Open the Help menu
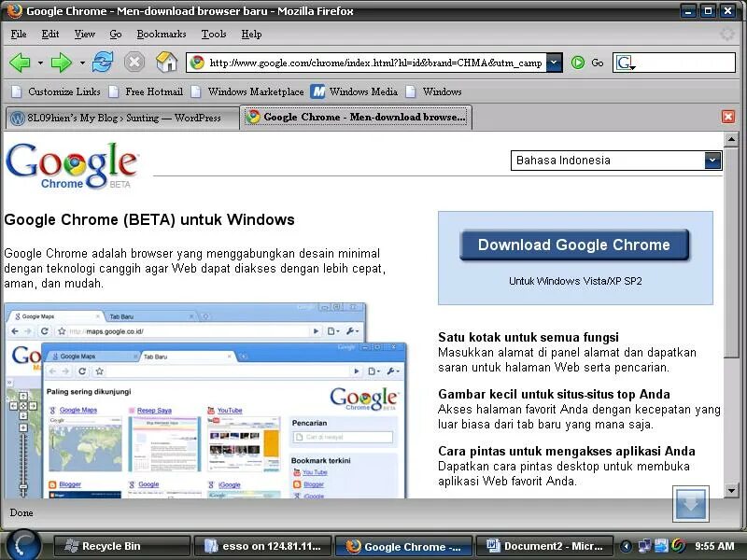 pyautogui.click(x=251, y=35)
